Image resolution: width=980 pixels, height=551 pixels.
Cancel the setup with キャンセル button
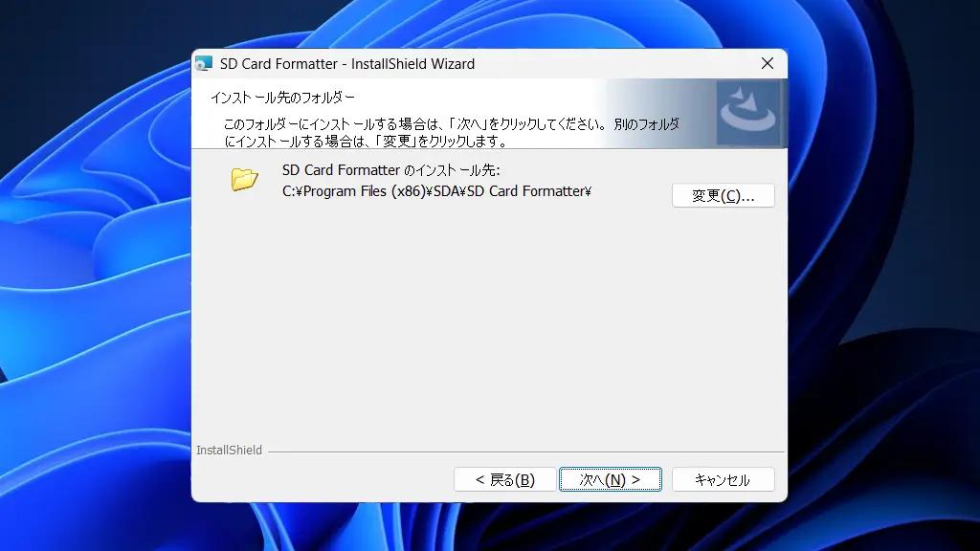coord(723,479)
